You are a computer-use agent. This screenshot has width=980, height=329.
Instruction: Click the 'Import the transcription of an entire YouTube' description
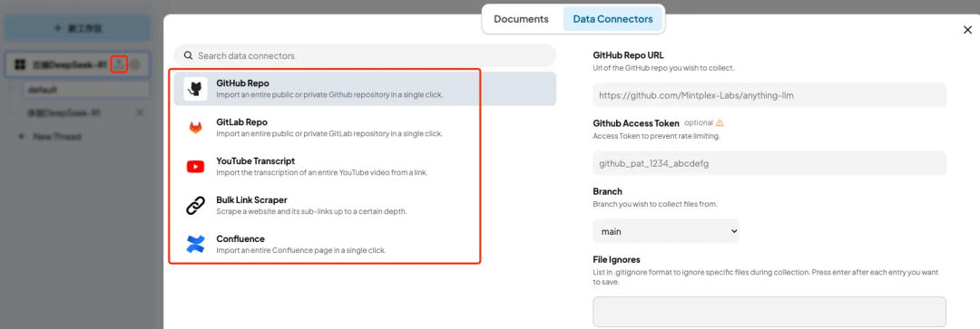pyautogui.click(x=322, y=172)
